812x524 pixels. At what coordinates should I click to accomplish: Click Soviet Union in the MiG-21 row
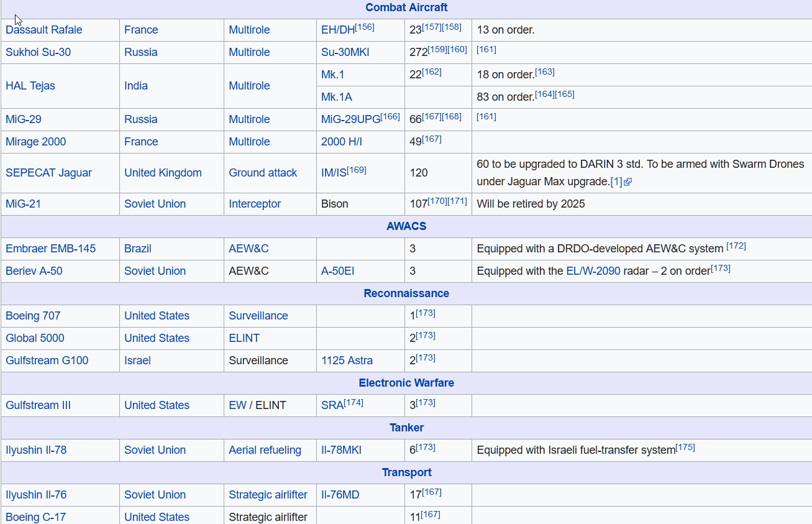point(155,204)
